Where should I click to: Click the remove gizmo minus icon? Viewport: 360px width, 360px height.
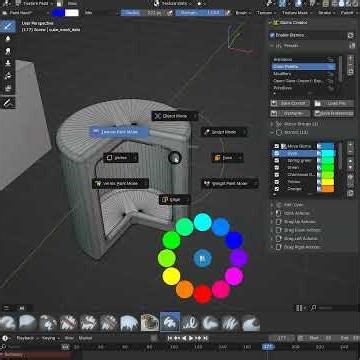coord(351,153)
